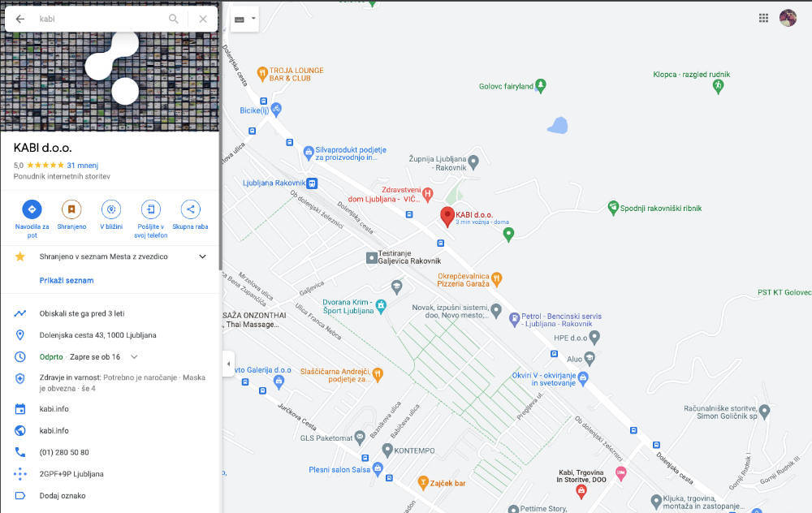The width and height of the screenshot is (812, 513).
Task: Collapse the side panel arrow
Action: 228,364
